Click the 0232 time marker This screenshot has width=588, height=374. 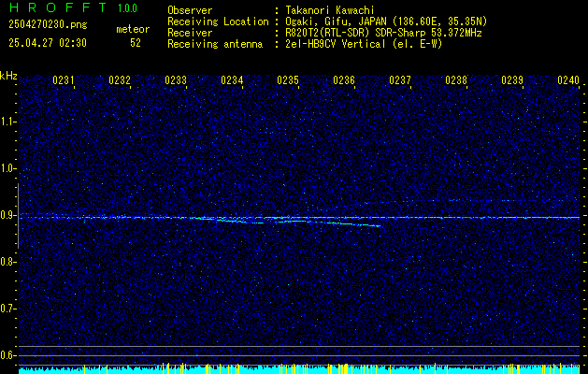pyautogui.click(x=120, y=80)
